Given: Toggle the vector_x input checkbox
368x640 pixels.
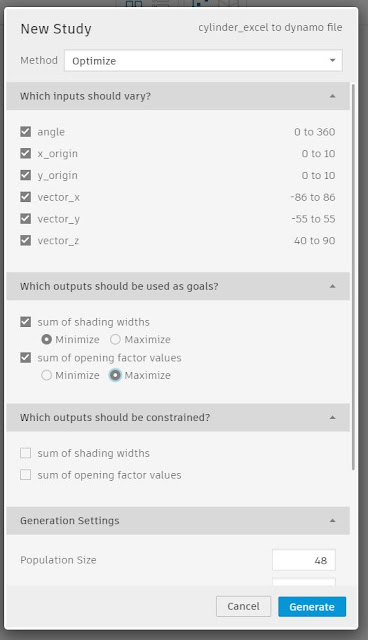Looking at the screenshot, I should click(x=25, y=197).
